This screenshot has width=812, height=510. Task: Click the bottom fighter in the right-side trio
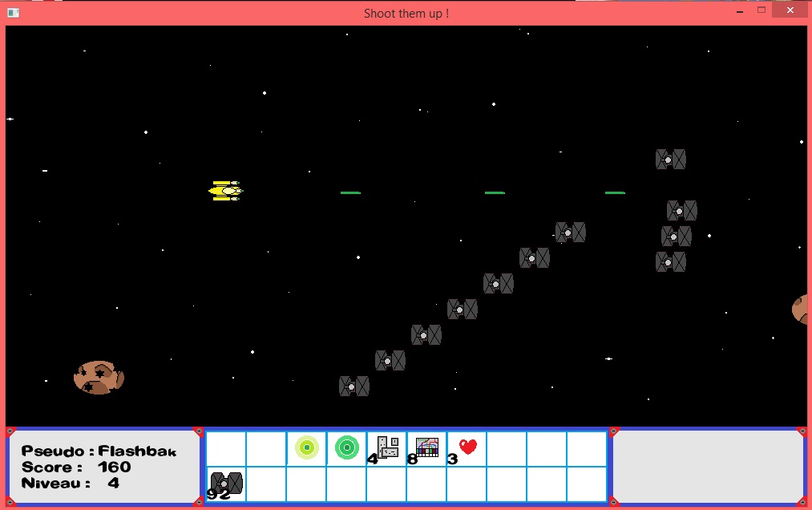click(x=671, y=262)
